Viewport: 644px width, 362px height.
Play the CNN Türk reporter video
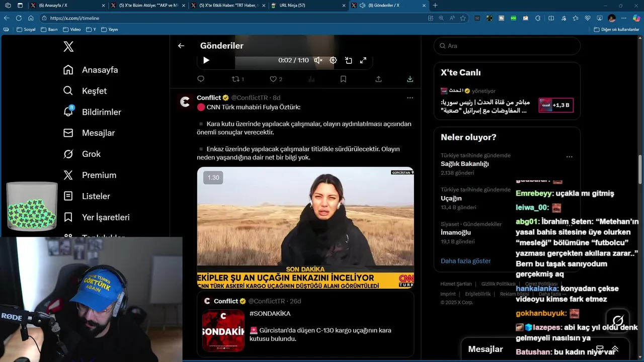coord(305,228)
